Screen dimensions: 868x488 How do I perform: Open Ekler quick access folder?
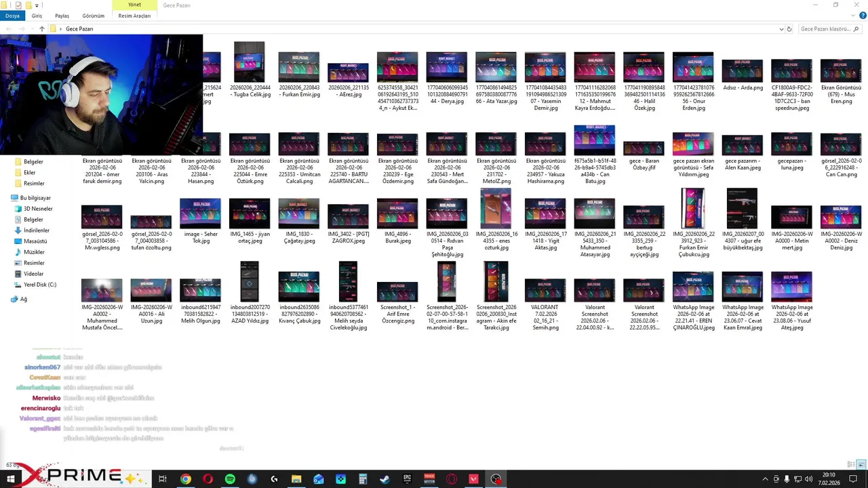(x=29, y=172)
